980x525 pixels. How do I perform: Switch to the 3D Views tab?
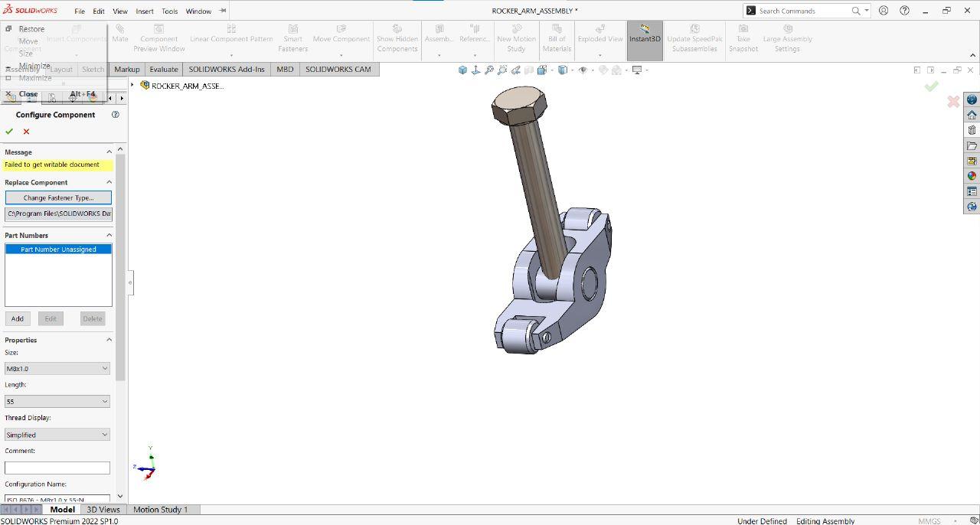(x=103, y=509)
